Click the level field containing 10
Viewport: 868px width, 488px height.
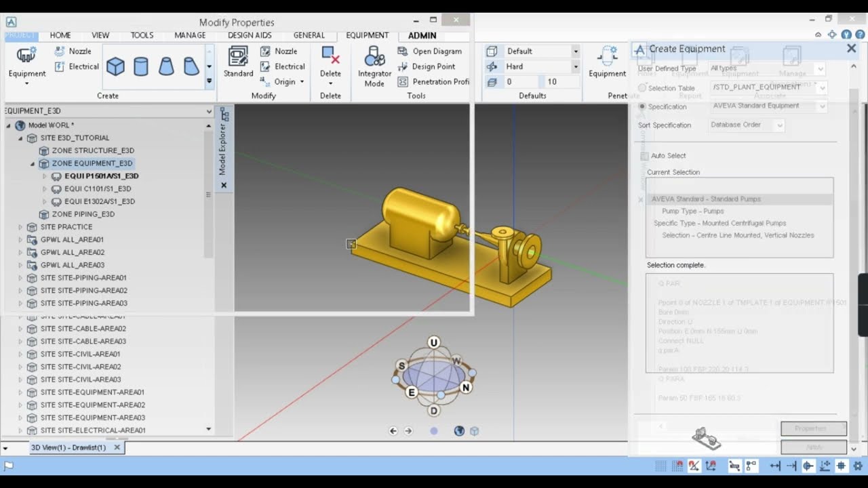coord(561,81)
